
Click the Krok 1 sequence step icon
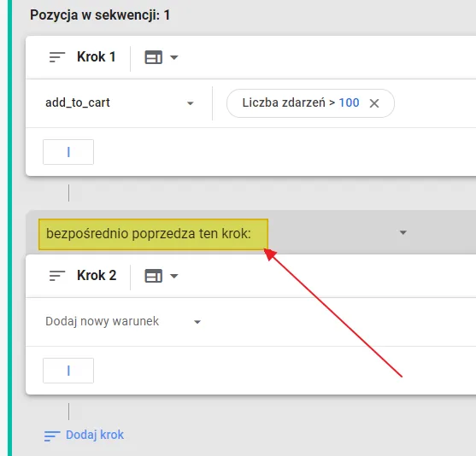tap(57, 57)
